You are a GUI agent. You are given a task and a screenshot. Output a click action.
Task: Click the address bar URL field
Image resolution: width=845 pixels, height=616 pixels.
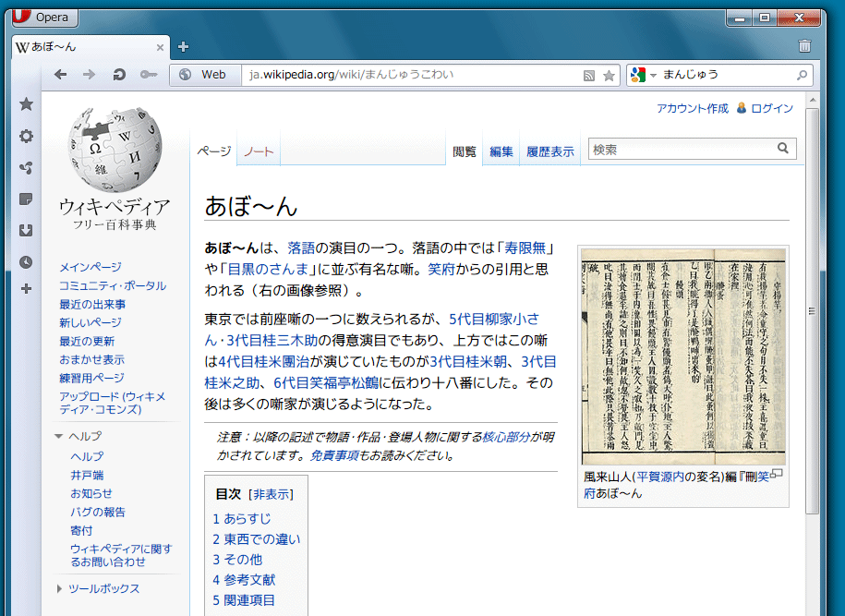[412, 75]
